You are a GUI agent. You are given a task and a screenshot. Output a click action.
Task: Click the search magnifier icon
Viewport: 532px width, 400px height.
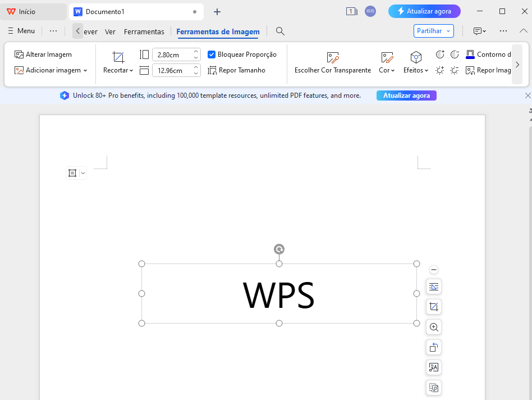(x=280, y=31)
